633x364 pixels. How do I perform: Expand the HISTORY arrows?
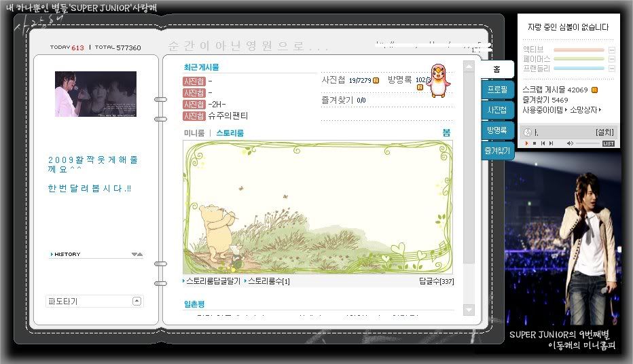coord(137,254)
